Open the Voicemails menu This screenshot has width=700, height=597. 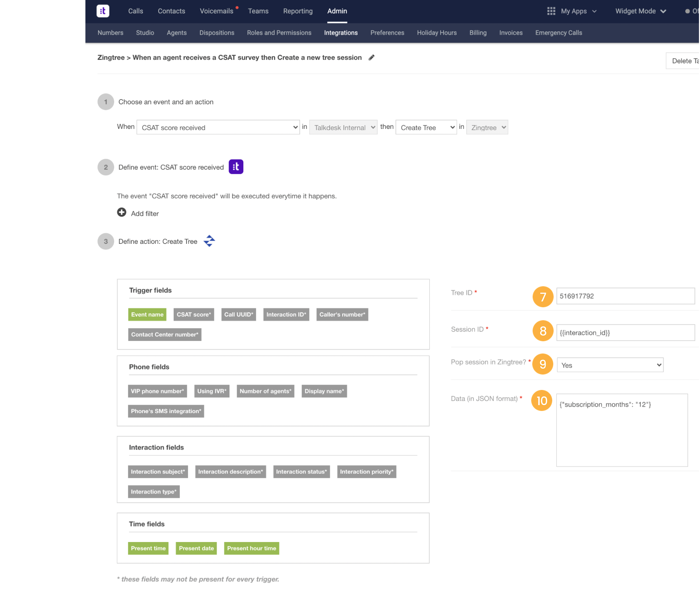tap(216, 11)
